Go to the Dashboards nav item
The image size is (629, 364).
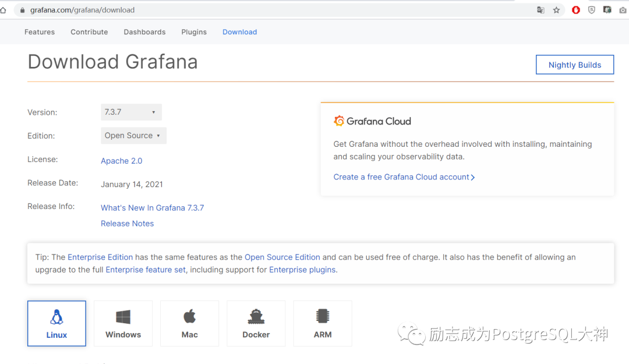(x=144, y=32)
